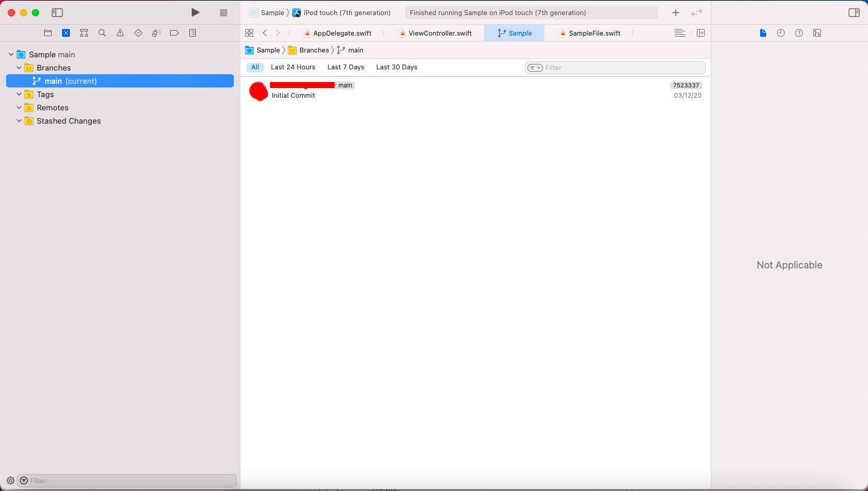Switch to the AppDelegate.swift tab
Screen dimensions: 868x491
(x=338, y=33)
